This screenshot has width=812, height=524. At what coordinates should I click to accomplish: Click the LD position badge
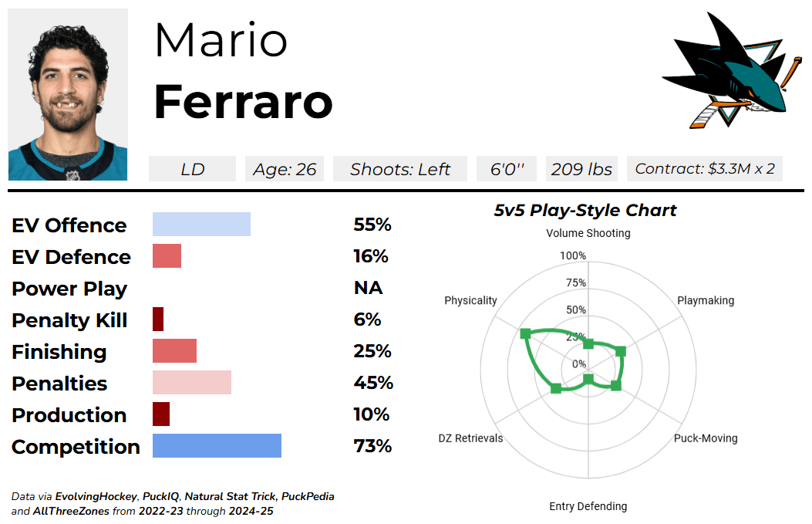tap(192, 169)
